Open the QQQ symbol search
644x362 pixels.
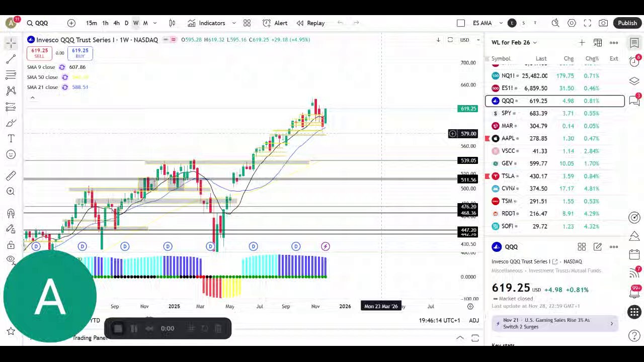(x=38, y=23)
